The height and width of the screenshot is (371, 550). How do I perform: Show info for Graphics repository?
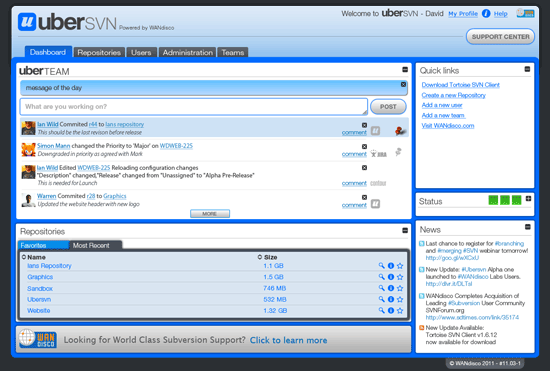(x=391, y=277)
